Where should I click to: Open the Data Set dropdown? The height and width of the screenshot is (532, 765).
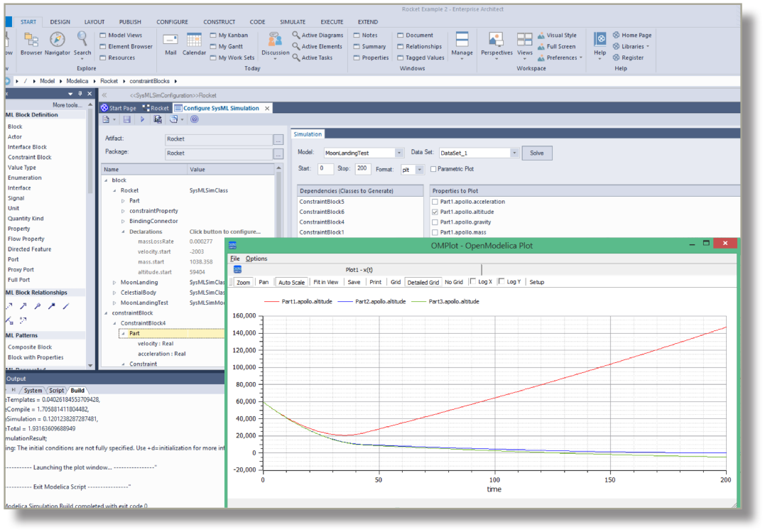point(514,153)
